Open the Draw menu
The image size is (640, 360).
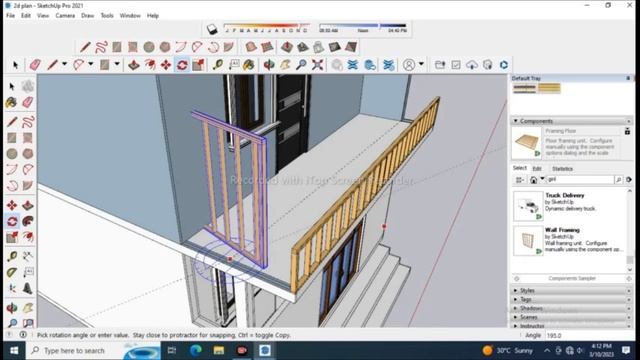coord(87,16)
